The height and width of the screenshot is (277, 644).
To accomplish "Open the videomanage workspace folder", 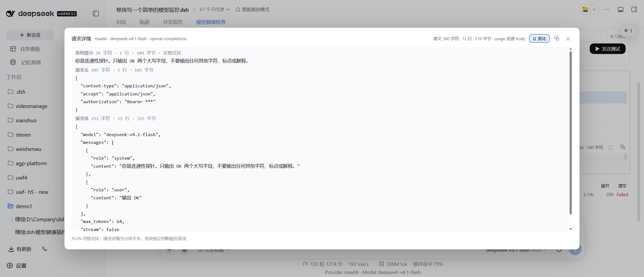I will click(28, 106).
